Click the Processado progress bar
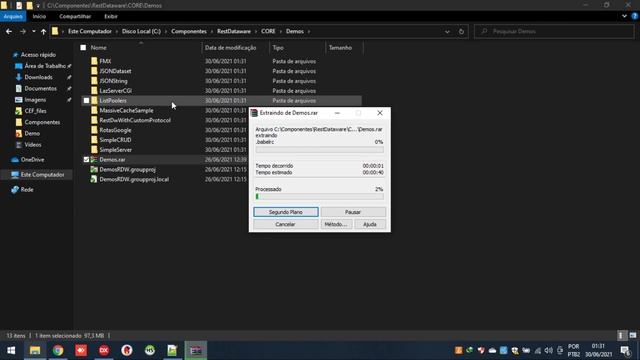640x360 pixels. (319, 196)
